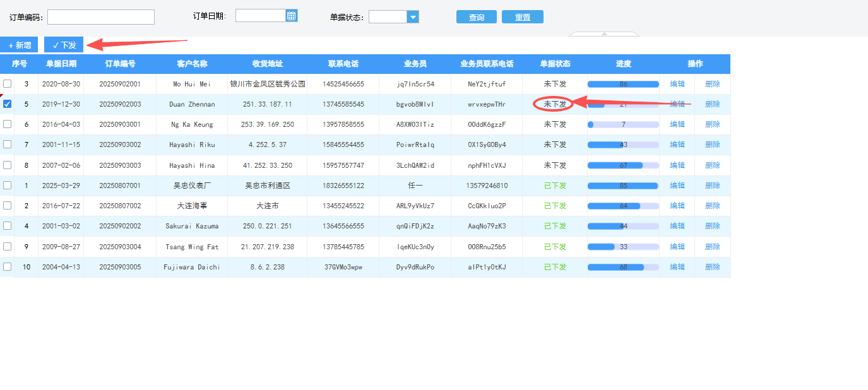Expand the 单据状态 dropdown arrow

pyautogui.click(x=413, y=17)
